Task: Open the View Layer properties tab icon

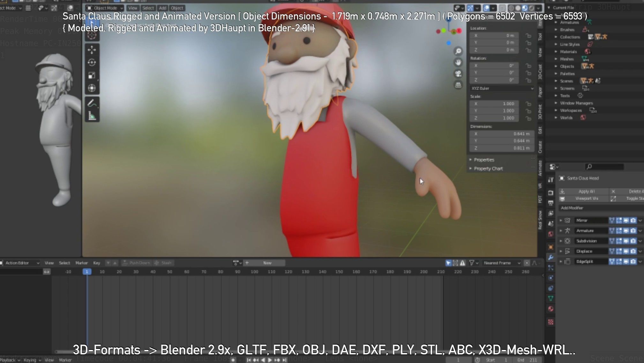Action: click(x=551, y=213)
